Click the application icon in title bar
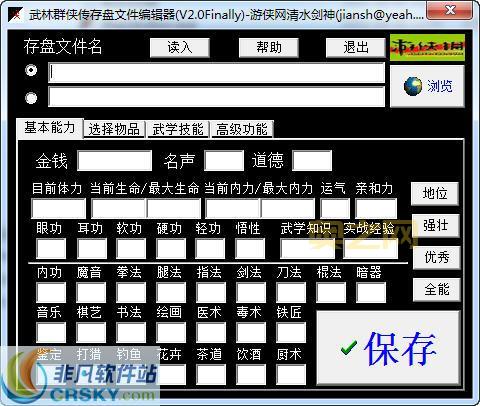Image resolution: width=480 pixels, height=406 pixels. (x=15, y=14)
